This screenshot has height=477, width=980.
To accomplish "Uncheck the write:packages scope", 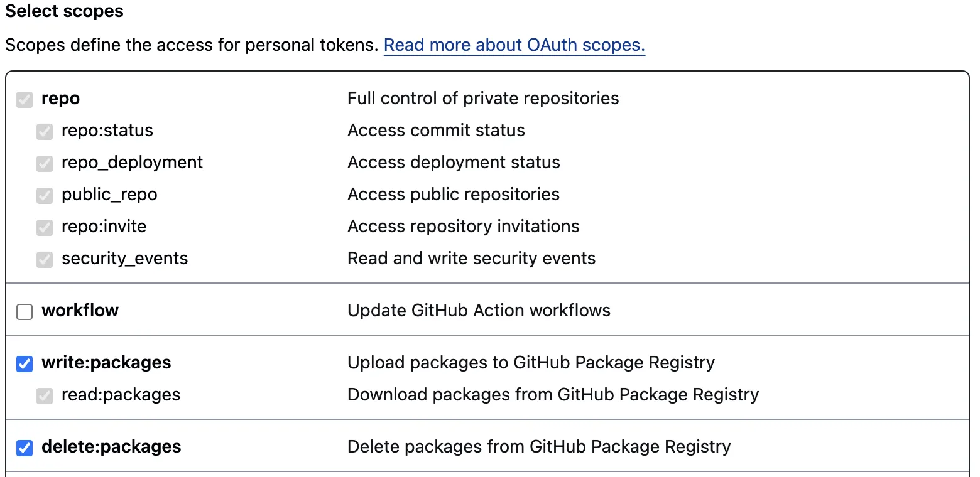I will tap(24, 363).
